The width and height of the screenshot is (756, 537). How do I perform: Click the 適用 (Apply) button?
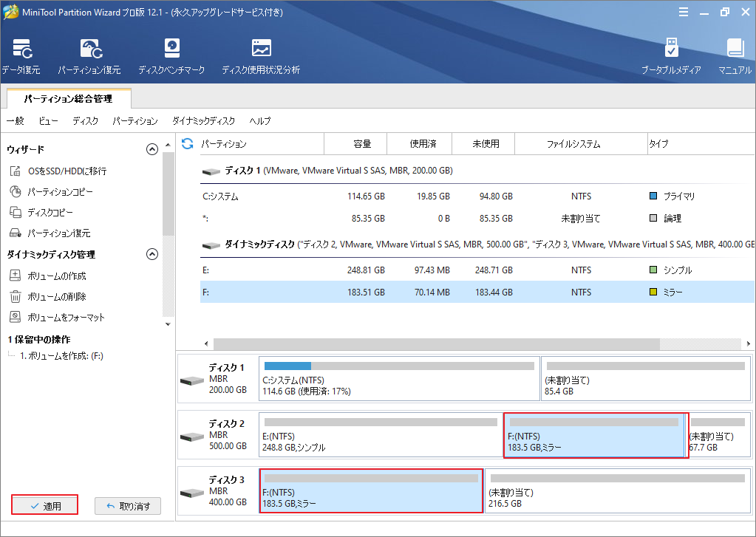pyautogui.click(x=45, y=506)
